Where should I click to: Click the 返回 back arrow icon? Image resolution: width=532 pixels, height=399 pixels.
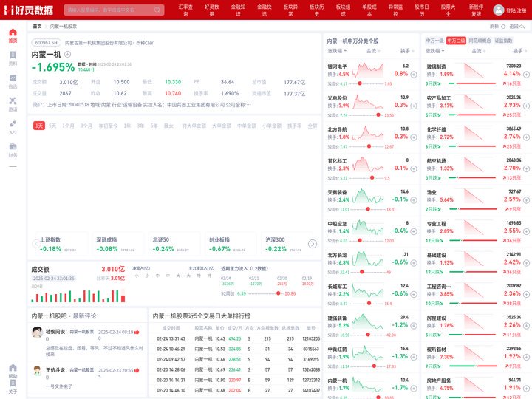click(x=522, y=27)
